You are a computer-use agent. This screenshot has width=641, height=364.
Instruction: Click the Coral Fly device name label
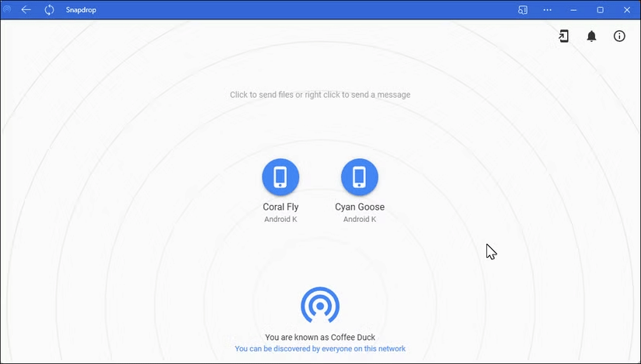(280, 207)
